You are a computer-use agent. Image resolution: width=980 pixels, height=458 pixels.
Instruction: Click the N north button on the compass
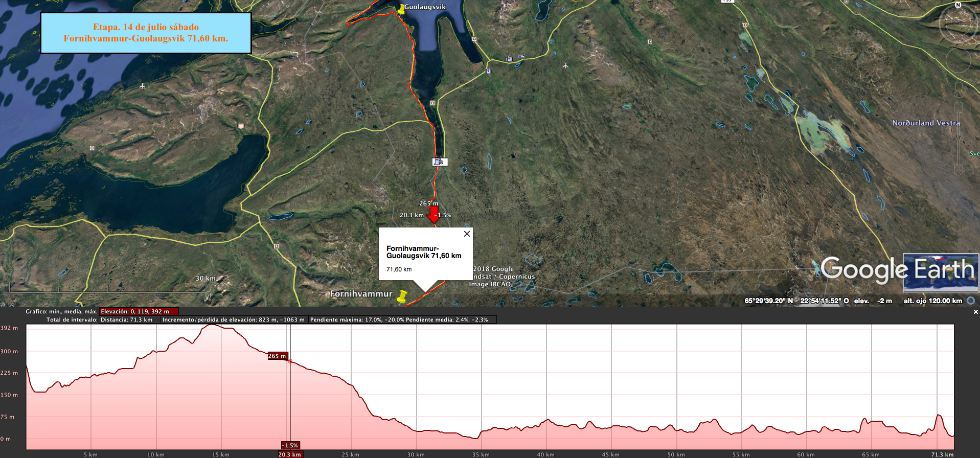[958, 5]
